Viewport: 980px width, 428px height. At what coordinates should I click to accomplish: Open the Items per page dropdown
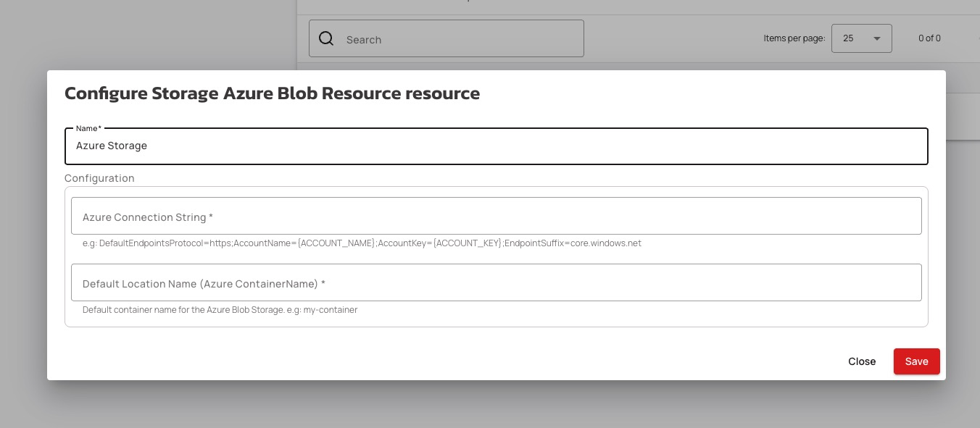pos(861,38)
